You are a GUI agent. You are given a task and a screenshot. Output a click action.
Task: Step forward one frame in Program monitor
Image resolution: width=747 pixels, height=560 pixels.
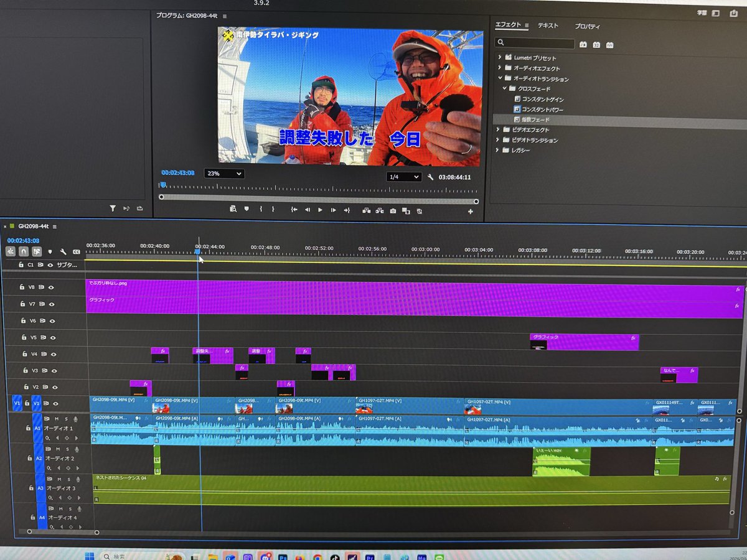tap(334, 210)
